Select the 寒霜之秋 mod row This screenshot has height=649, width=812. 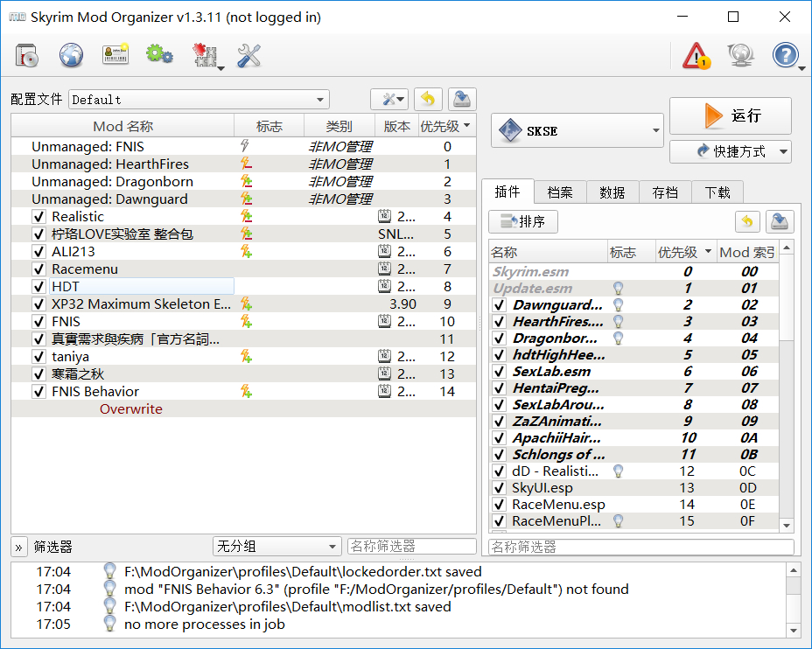pos(243,373)
